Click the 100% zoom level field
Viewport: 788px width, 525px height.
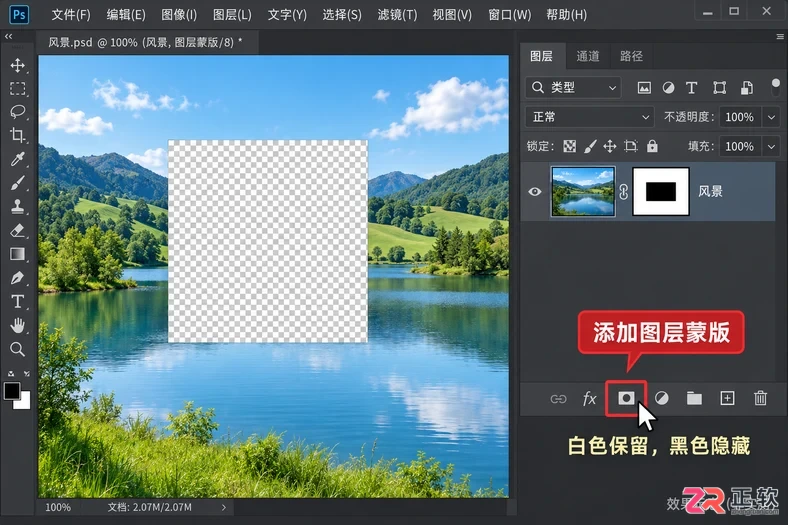pyautogui.click(x=58, y=507)
